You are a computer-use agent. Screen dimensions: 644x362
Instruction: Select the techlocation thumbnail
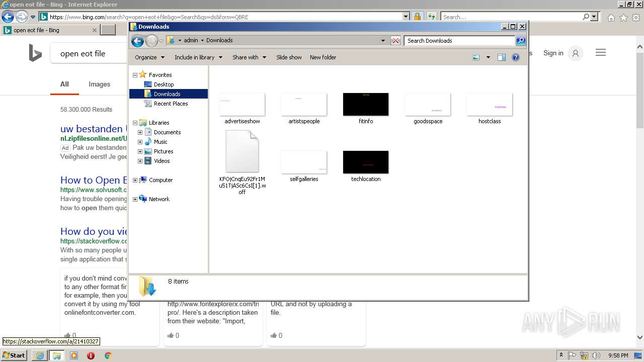(366, 162)
